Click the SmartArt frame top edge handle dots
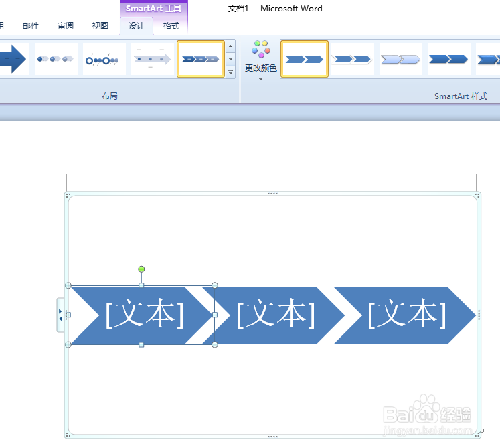The width and height of the screenshot is (500, 448). tap(272, 194)
